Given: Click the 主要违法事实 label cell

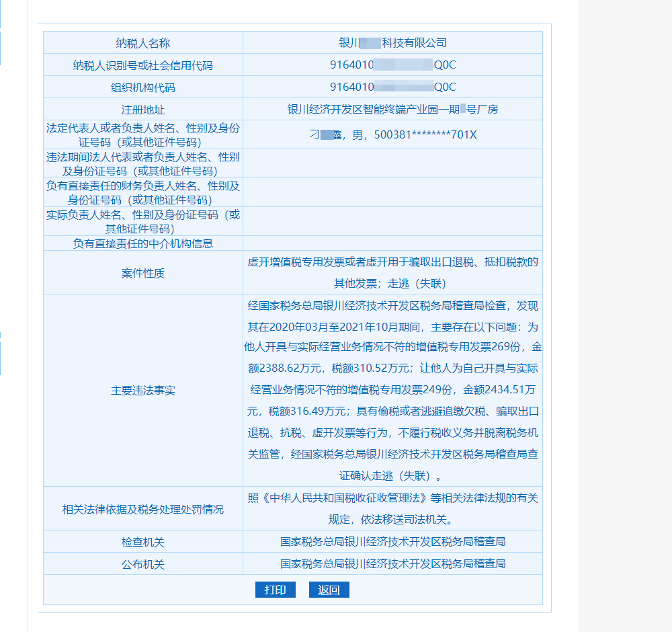Looking at the screenshot, I should point(143,391).
